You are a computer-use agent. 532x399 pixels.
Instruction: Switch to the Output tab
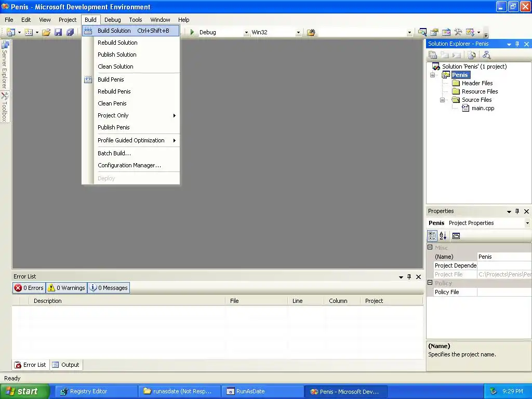click(x=66, y=365)
